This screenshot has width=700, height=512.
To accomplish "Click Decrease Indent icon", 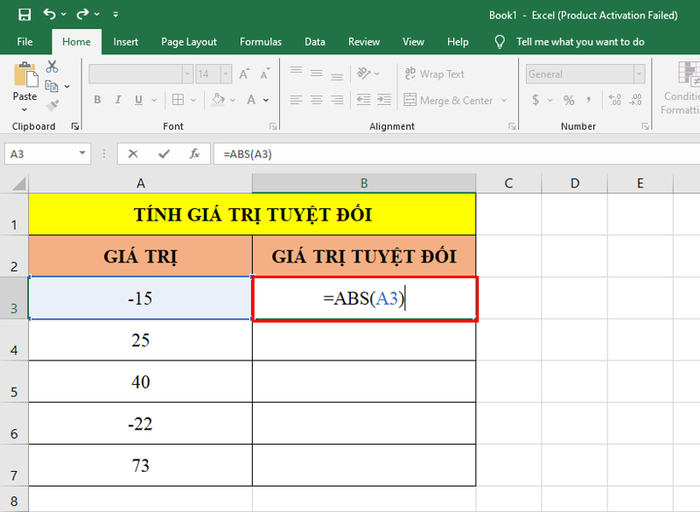I will [x=363, y=99].
